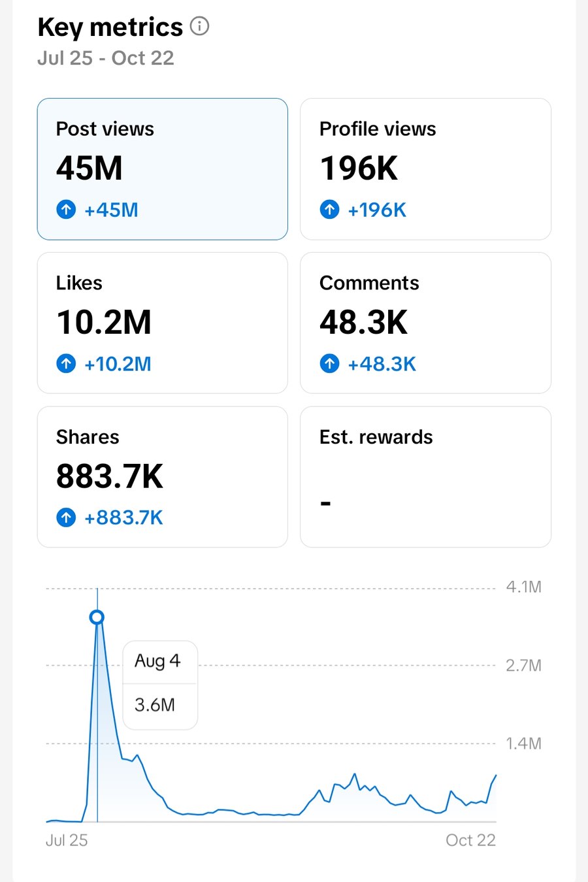The height and width of the screenshot is (882, 588).
Task: Open the Key metrics info icon
Action: click(x=199, y=26)
